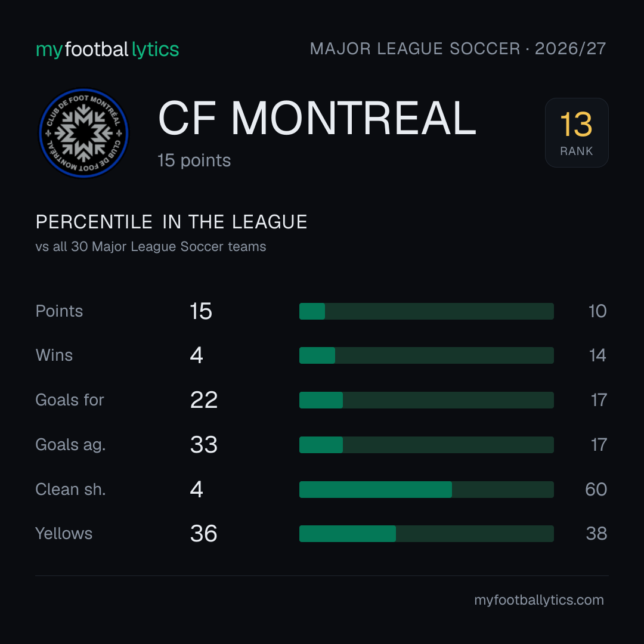Select the Clean sh. stat label

[x=70, y=490]
